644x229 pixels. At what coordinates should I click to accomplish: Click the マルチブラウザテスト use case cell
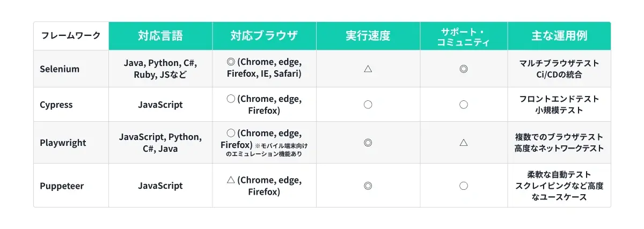[x=559, y=69]
